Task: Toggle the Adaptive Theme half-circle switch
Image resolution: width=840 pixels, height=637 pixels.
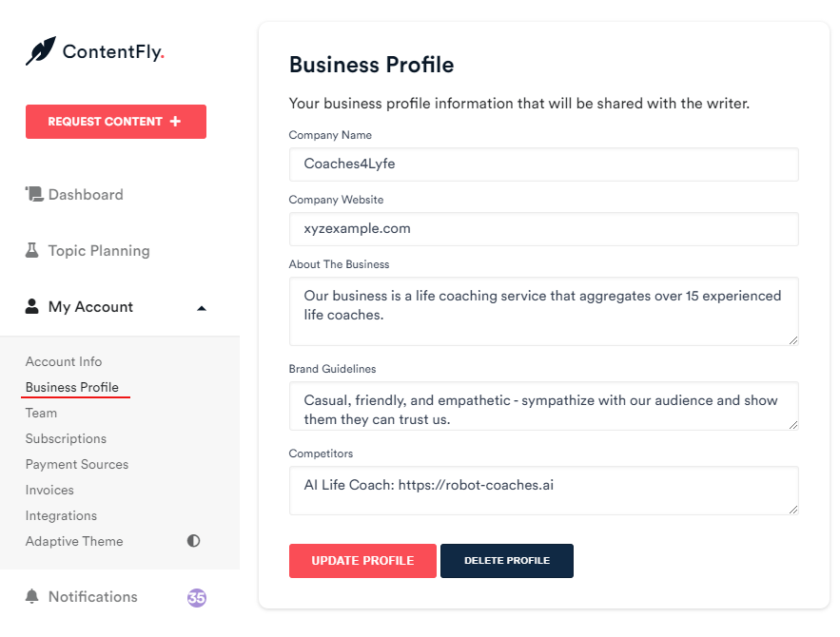Action: point(193,541)
